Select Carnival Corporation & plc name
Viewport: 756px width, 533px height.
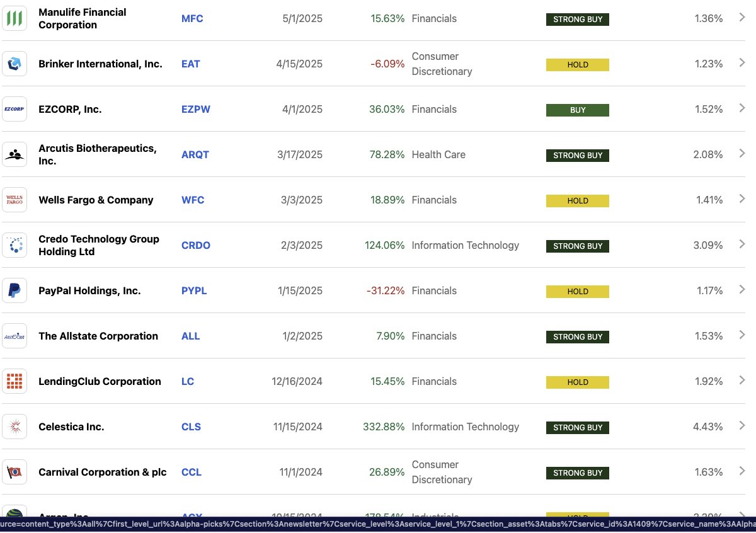coord(103,473)
